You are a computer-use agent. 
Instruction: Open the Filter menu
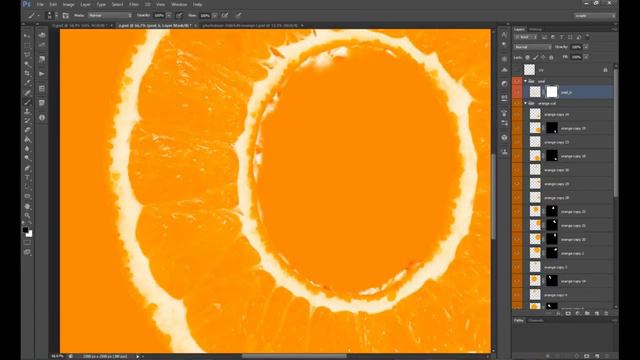pyautogui.click(x=134, y=4)
